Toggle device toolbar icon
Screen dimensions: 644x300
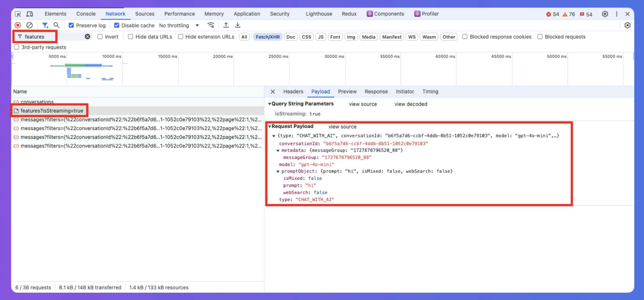pyautogui.click(x=30, y=14)
